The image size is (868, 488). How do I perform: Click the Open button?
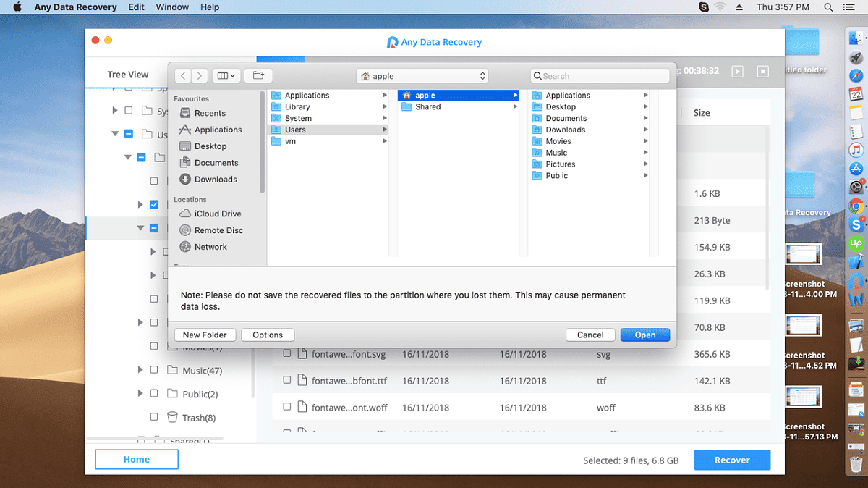[645, 335]
